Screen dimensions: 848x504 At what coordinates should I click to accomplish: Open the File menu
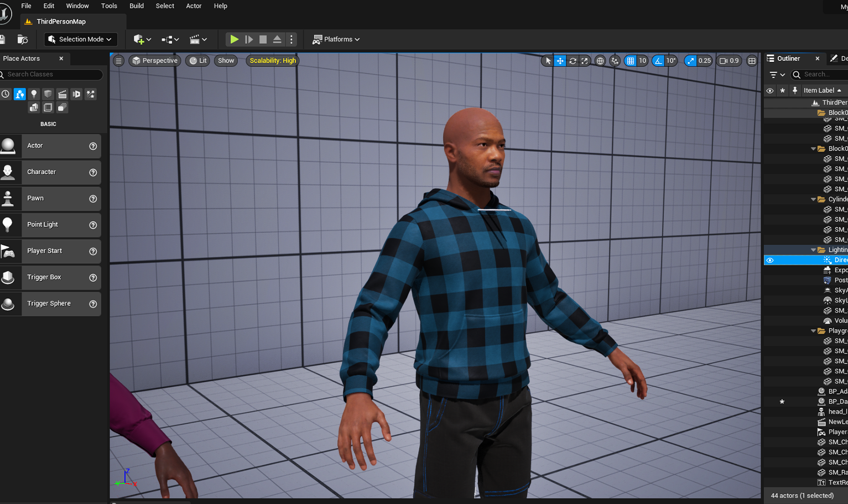26,6
